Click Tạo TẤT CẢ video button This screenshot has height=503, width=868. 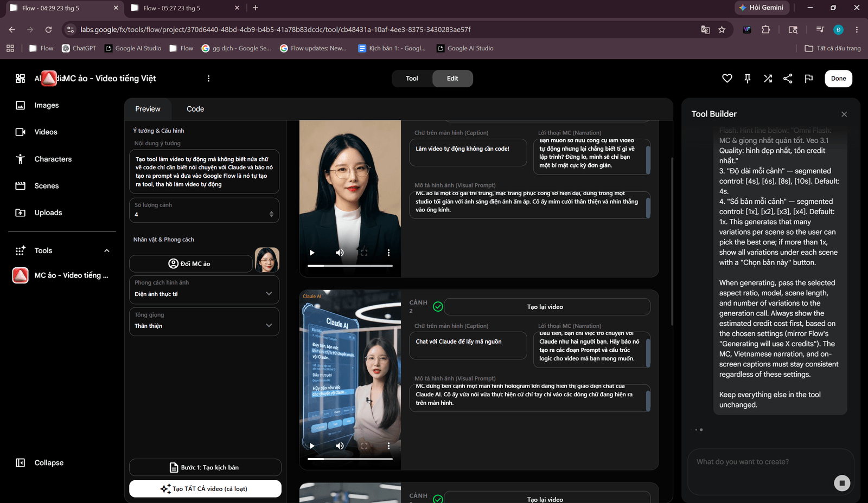pos(205,489)
